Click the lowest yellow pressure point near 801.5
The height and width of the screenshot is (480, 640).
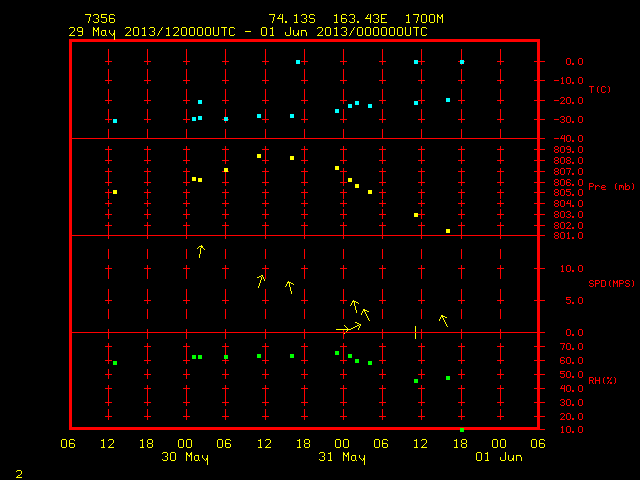(448, 231)
